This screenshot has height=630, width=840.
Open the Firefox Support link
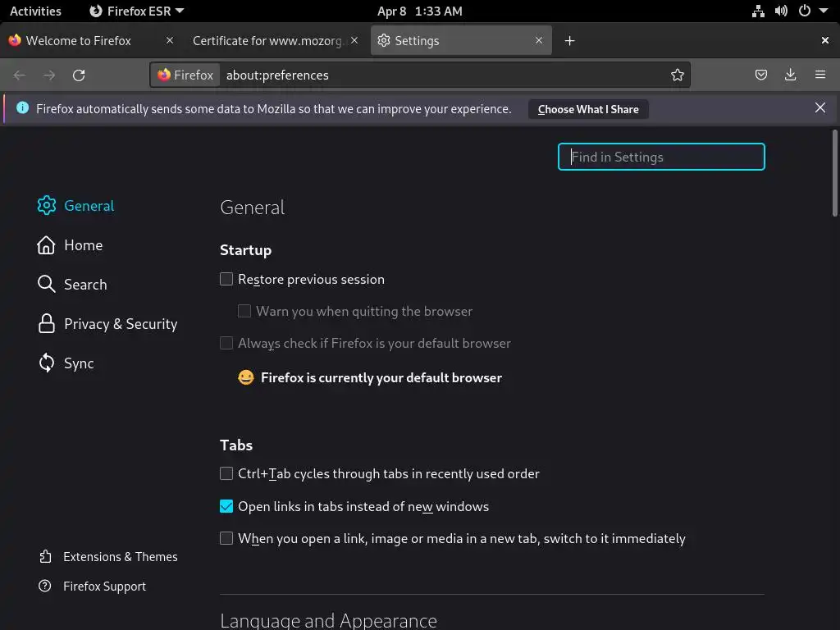pyautogui.click(x=104, y=587)
